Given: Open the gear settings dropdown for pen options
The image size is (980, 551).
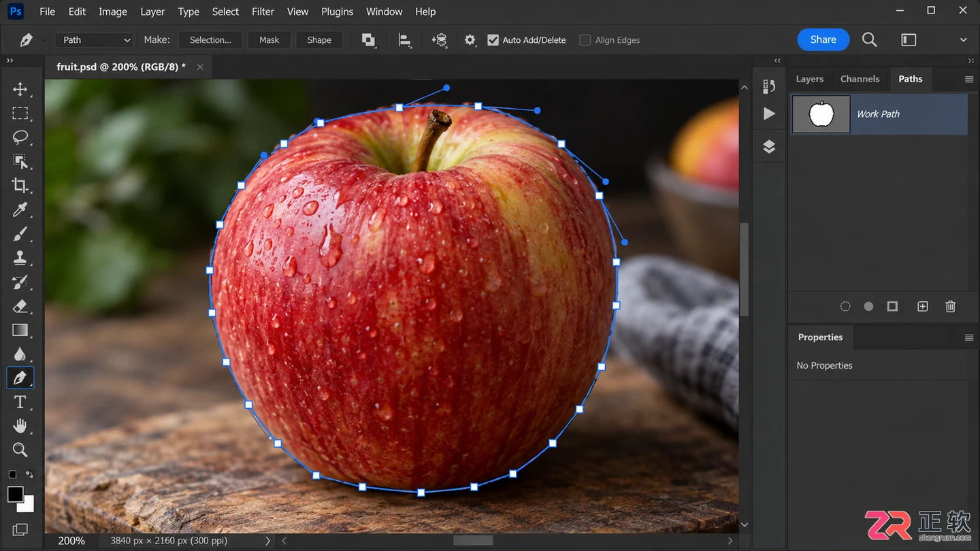Looking at the screenshot, I should 470,40.
